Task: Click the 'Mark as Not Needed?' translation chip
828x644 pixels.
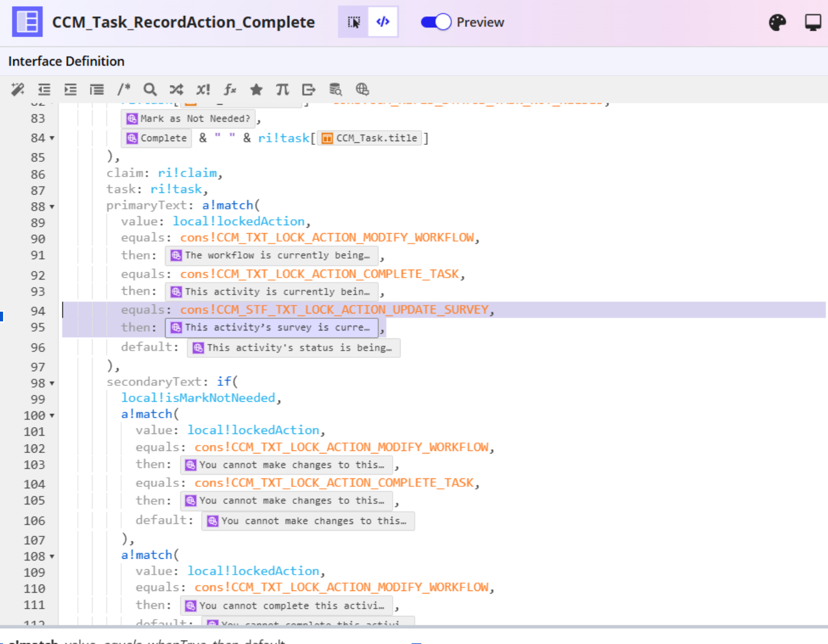Action: point(188,119)
